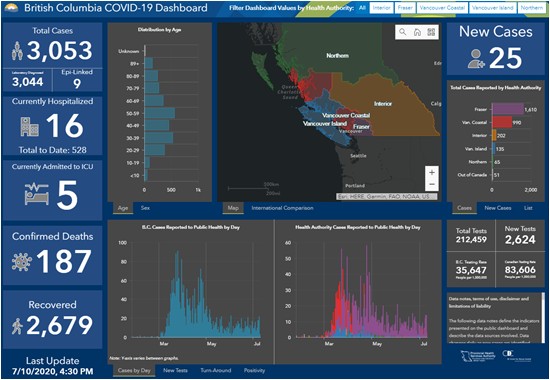Click the new cases person icon
The width and height of the screenshot is (550, 380).
(x=476, y=59)
